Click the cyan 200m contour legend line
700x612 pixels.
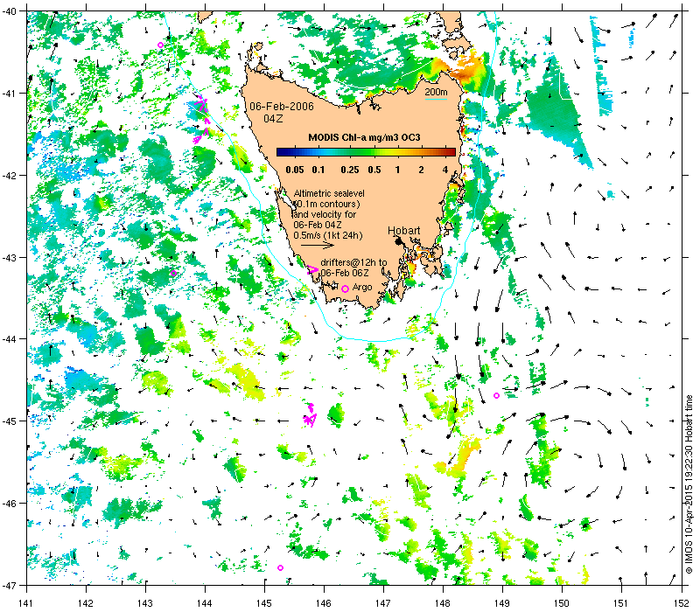point(436,99)
